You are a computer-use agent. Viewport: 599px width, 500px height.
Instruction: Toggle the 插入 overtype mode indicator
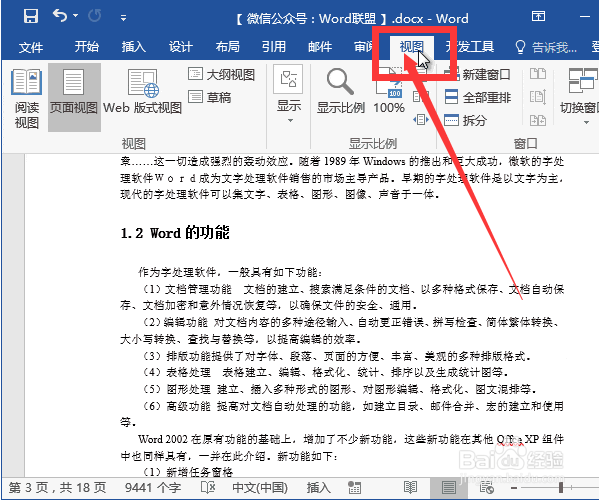[x=319, y=488]
